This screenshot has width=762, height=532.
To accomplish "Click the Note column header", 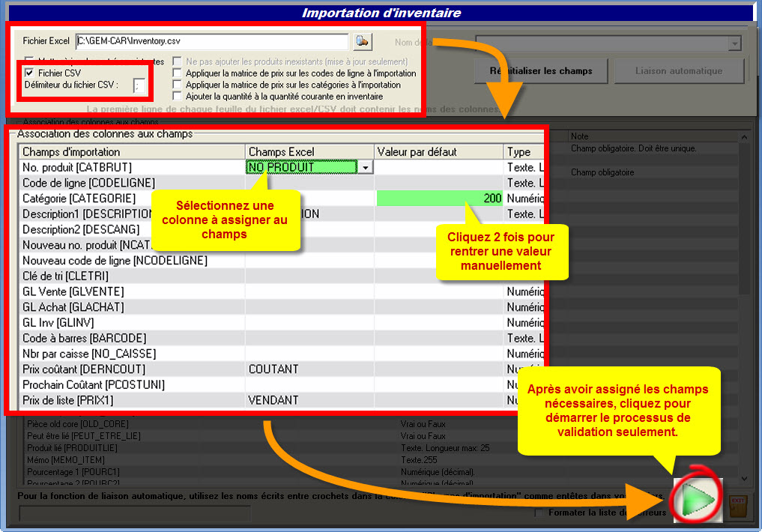I will [653, 136].
